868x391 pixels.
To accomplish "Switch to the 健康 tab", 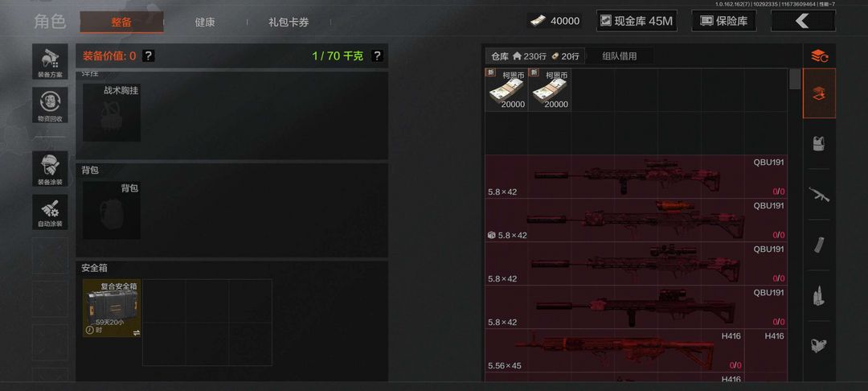I will click(205, 23).
